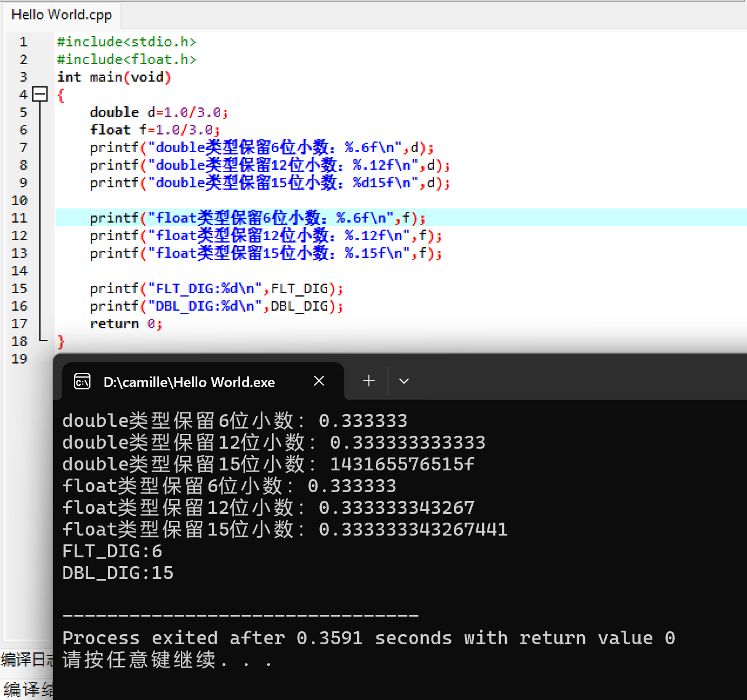Click the #include<float.h> line
The width and height of the screenshot is (747, 700).
pos(126,59)
